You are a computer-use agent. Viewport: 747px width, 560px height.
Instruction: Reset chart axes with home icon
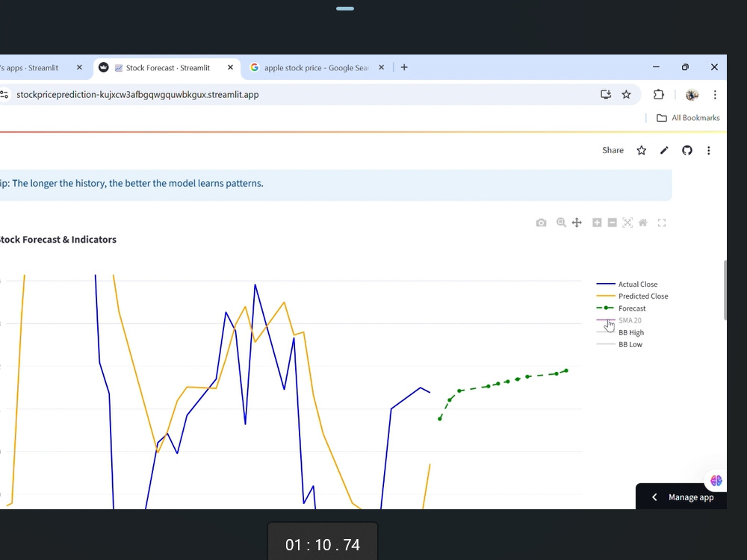click(642, 223)
